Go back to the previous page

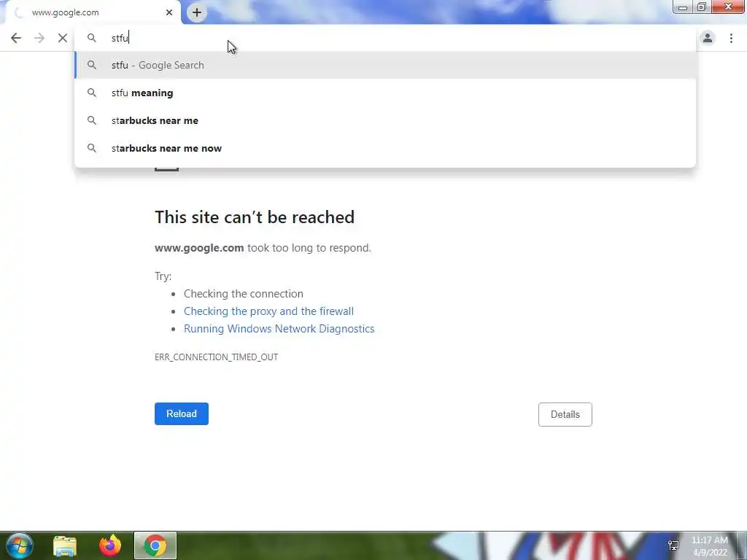pyautogui.click(x=16, y=38)
